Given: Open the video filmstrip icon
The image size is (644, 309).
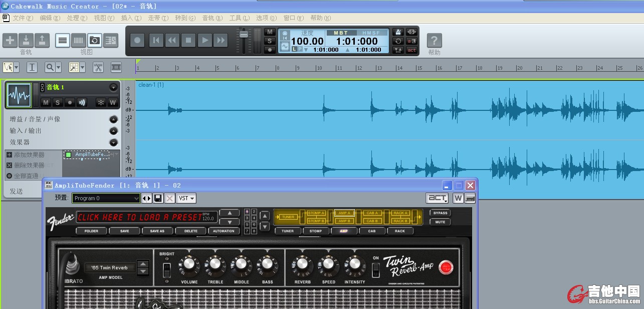Looking at the screenshot, I should (116, 67).
